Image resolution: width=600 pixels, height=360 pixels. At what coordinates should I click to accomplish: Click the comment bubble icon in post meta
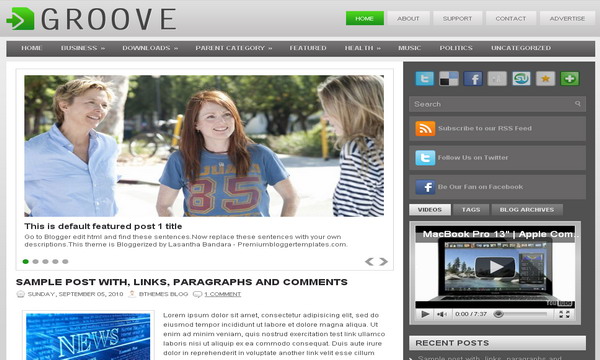197,294
